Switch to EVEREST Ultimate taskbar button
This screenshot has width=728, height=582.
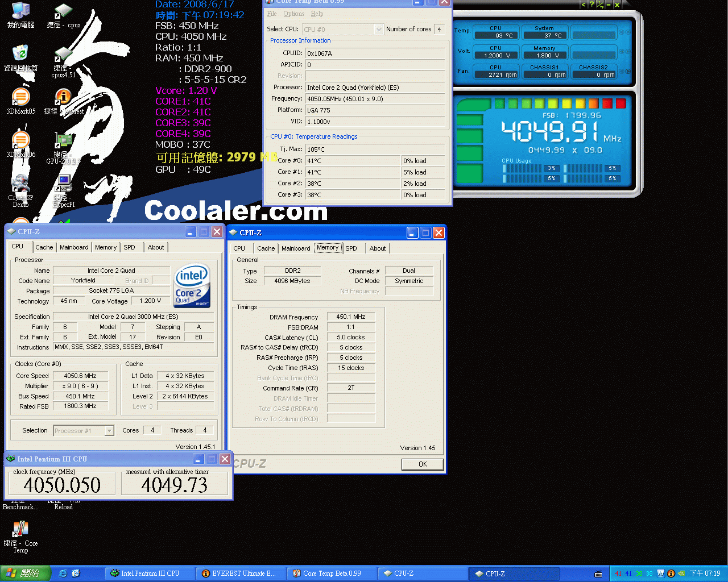click(241, 573)
